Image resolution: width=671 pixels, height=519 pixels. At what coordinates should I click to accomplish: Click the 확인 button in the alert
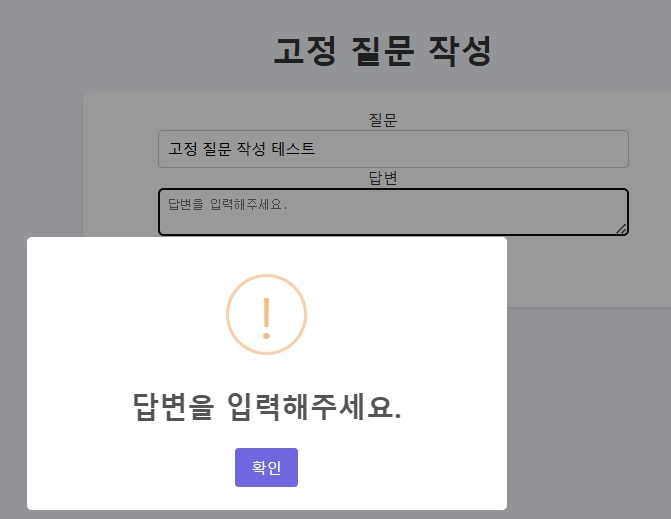pos(266,467)
